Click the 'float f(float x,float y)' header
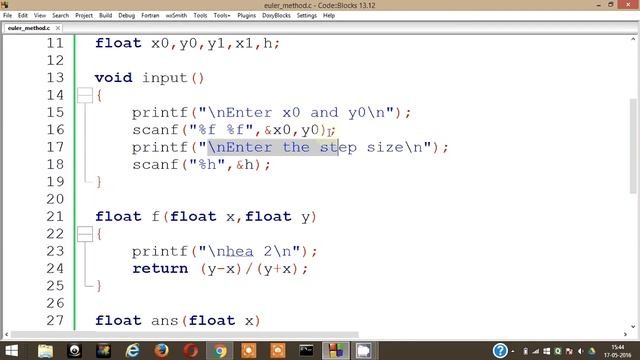This screenshot has width=640, height=360. 206,217
